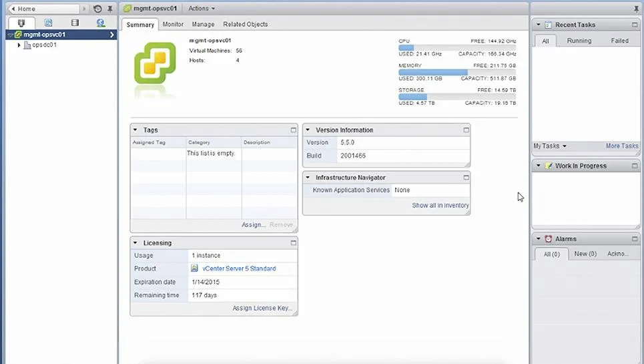Open the Related Objects tab
The image size is (644, 364).
click(x=245, y=24)
